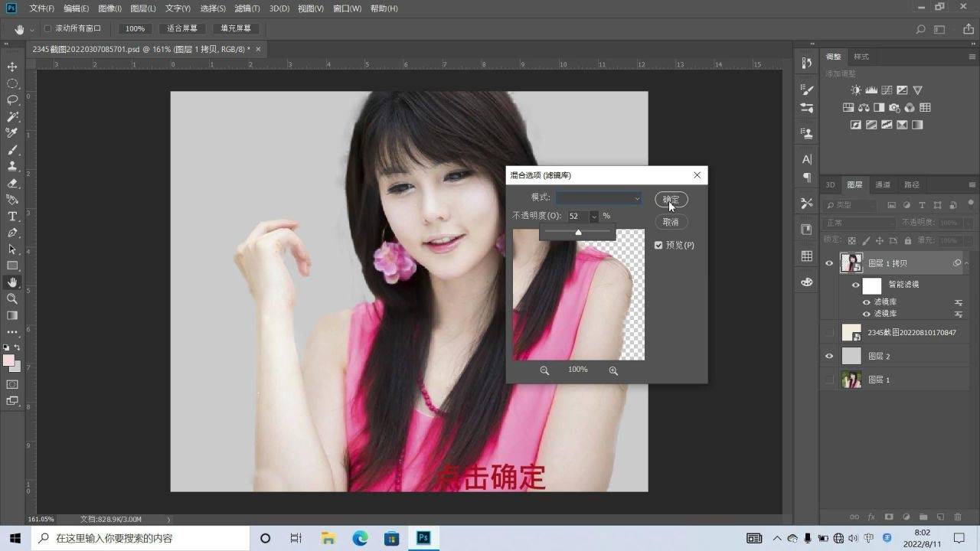Select the Magic Wand tool
Screen dimensions: 980x551
click(x=12, y=117)
